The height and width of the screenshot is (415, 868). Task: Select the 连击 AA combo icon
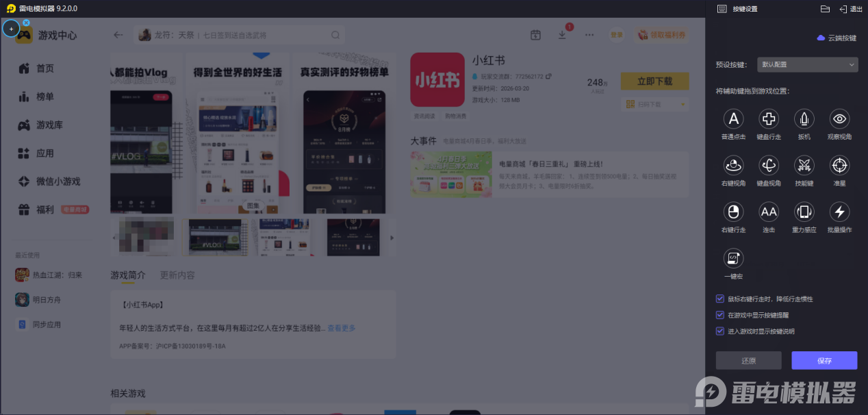tap(769, 212)
